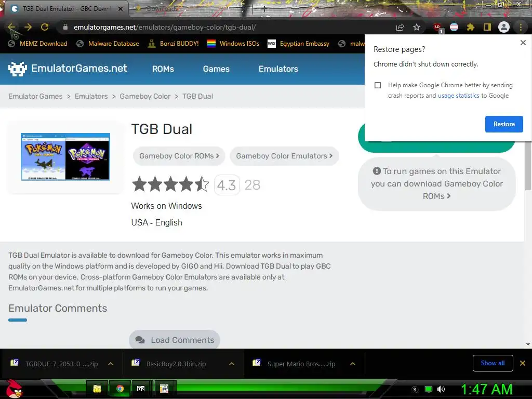Viewport: 532px width, 399px height.
Task: Open the file explorer taskbar icon
Action: (x=97, y=389)
